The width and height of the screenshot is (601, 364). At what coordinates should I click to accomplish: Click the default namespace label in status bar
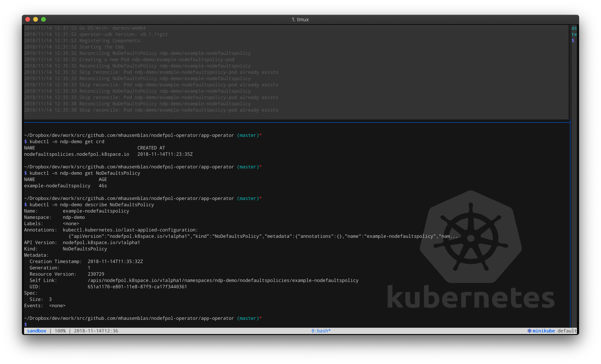point(567,331)
